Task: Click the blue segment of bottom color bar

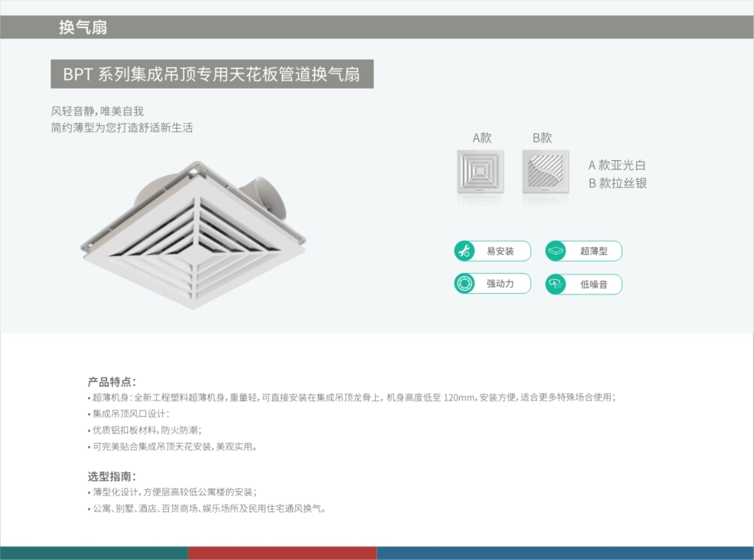Action: 565,553
